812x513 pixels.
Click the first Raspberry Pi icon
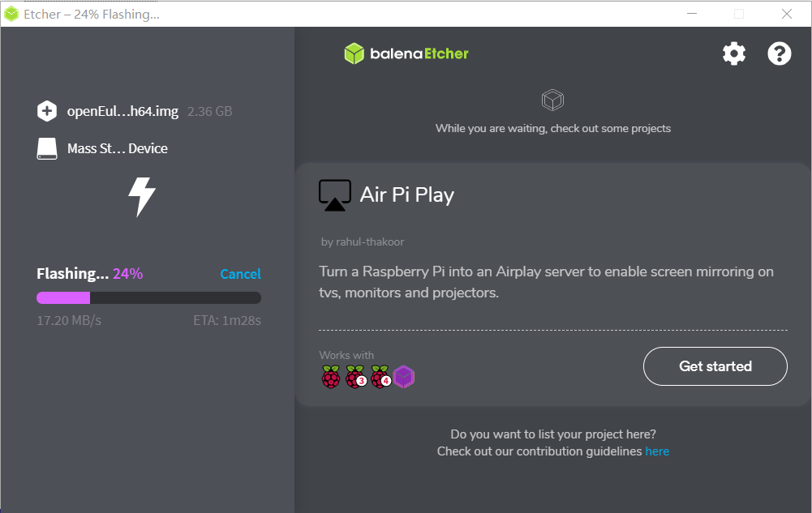click(331, 377)
